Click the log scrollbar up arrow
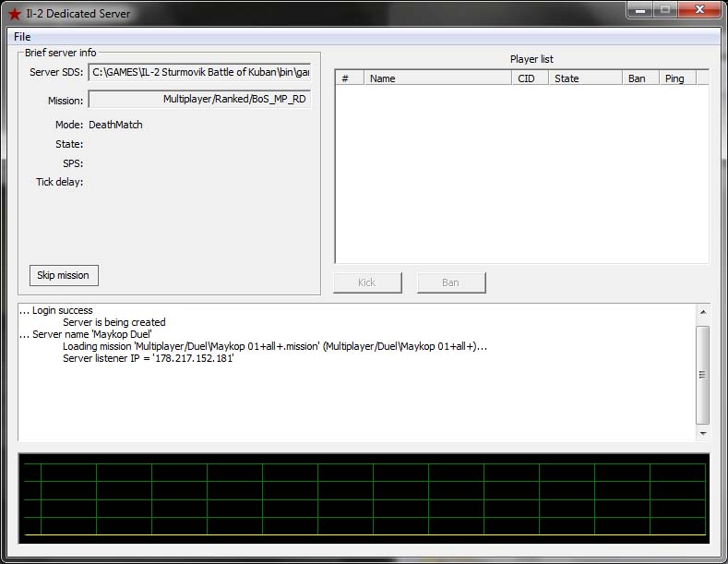 point(703,312)
